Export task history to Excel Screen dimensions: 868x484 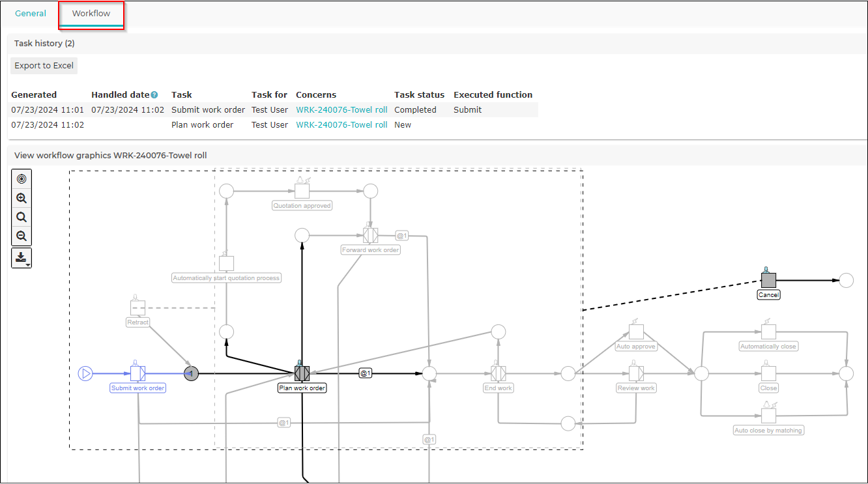coord(44,66)
